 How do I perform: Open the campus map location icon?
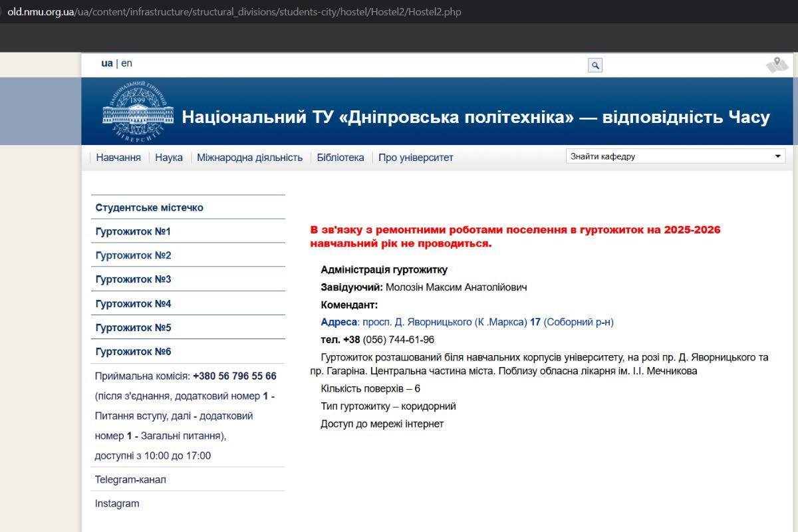777,63
